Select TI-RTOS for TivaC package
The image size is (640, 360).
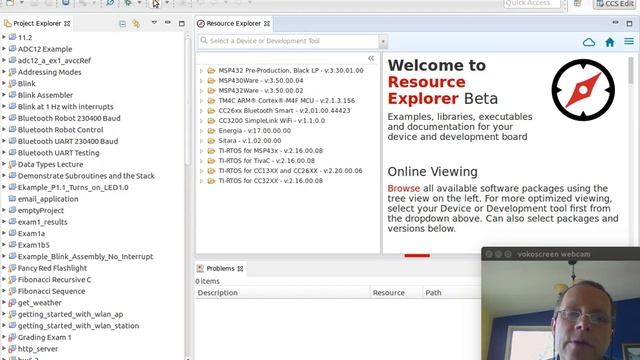[x=267, y=160]
